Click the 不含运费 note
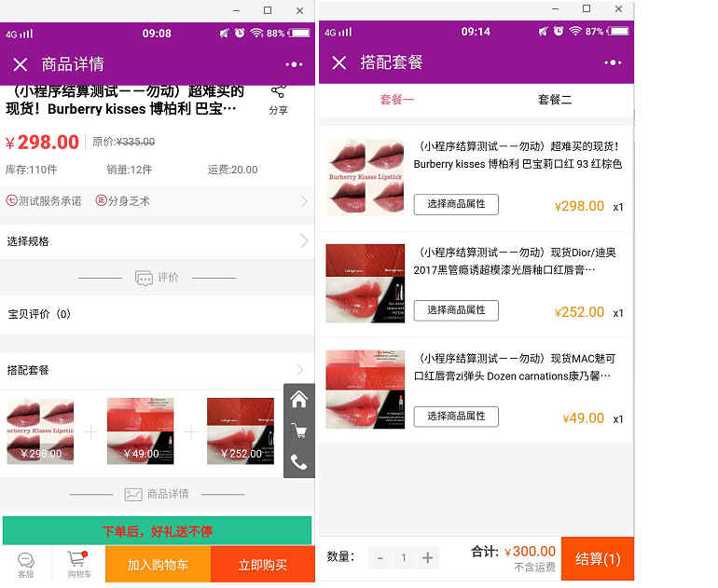Image resolution: width=718 pixels, height=588 pixels. point(534,567)
